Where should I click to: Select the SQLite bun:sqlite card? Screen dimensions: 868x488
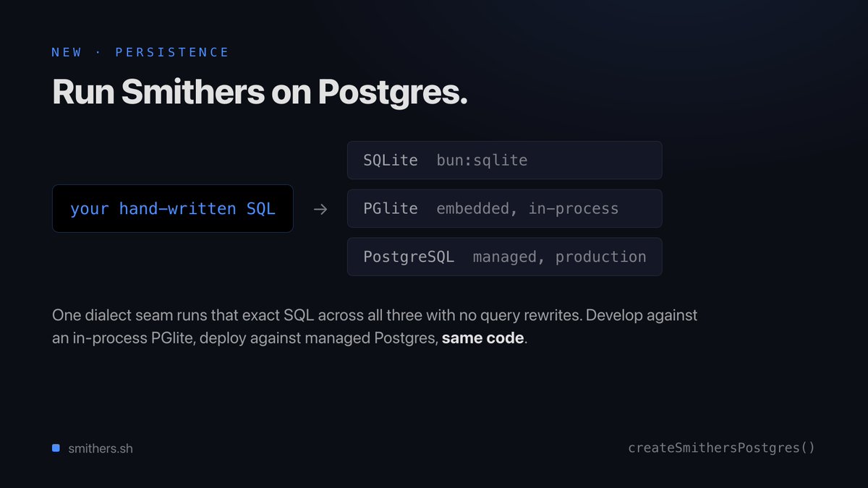tap(505, 160)
